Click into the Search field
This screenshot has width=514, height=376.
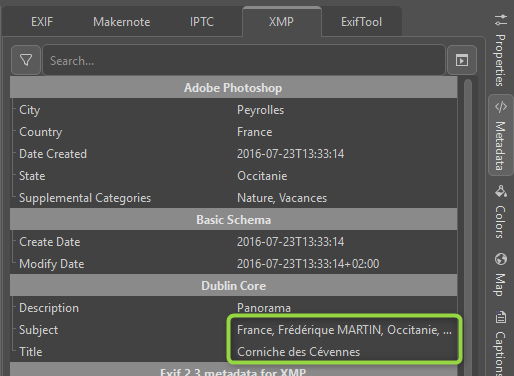[244, 60]
